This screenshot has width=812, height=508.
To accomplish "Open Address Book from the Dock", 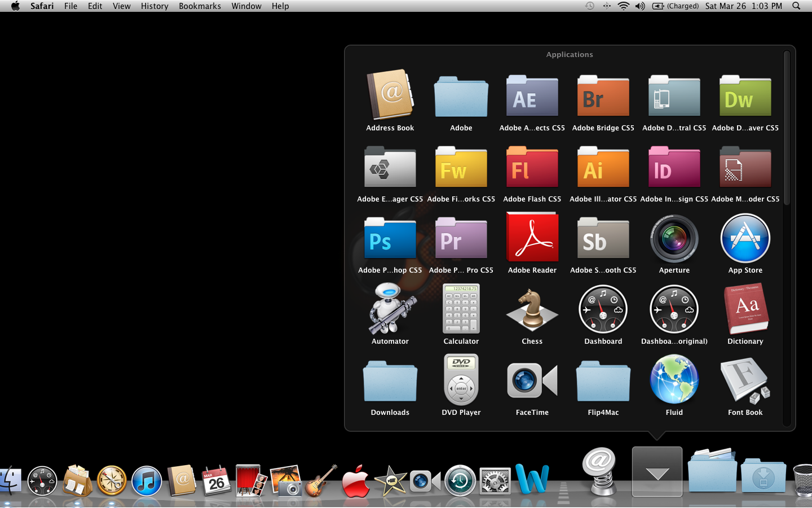I will click(x=182, y=480).
